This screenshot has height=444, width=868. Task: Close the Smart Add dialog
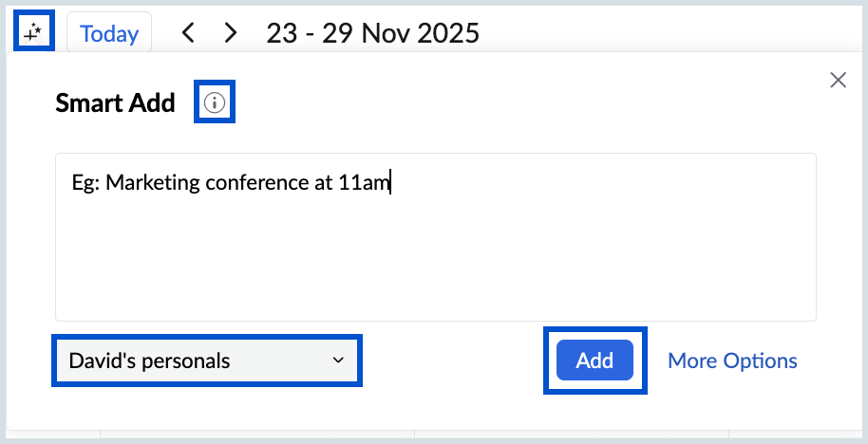point(838,80)
